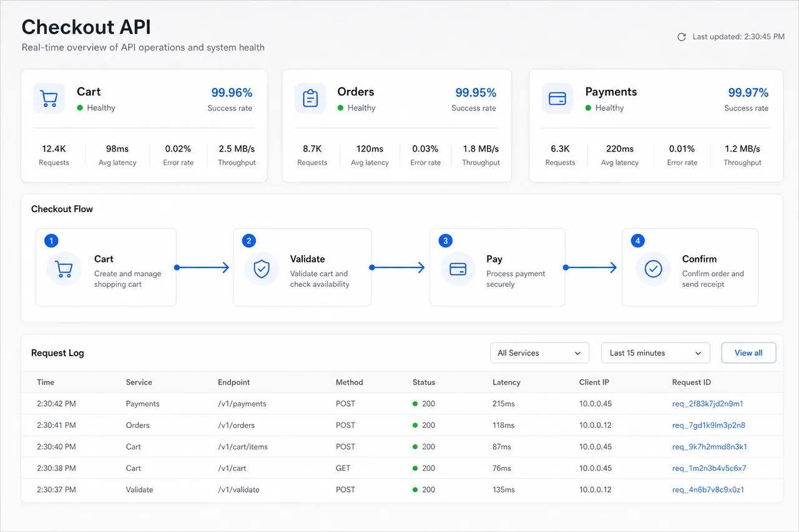Click the 1.8 MB/s throughput value
799x532 pixels.
pyautogui.click(x=481, y=149)
